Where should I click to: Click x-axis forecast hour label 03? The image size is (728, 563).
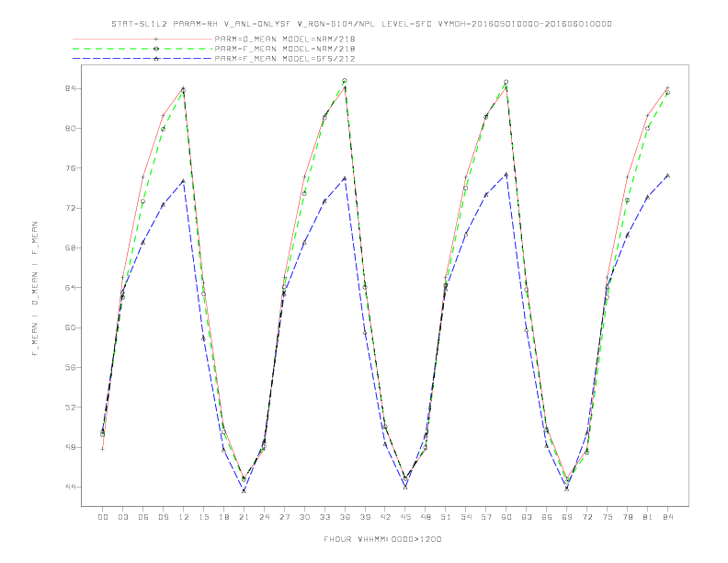(122, 517)
